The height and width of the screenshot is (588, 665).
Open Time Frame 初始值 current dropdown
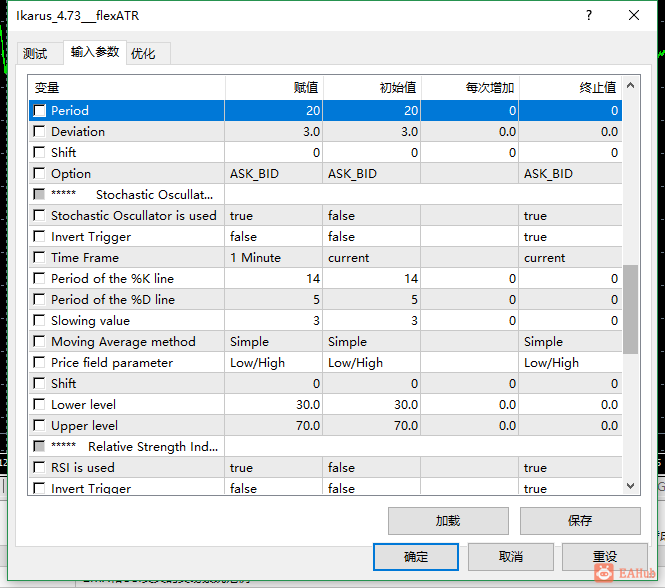click(x=372, y=258)
